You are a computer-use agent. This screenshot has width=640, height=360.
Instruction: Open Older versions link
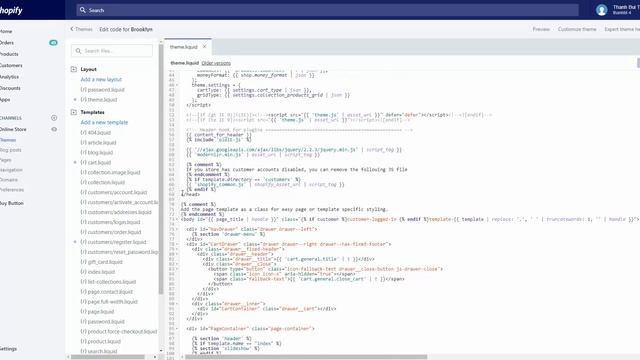pyautogui.click(x=216, y=63)
